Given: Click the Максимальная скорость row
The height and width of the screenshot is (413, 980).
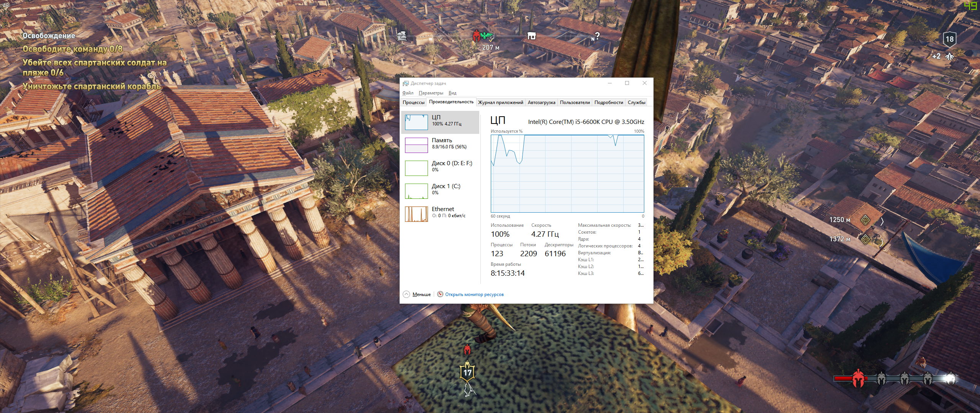Looking at the screenshot, I should tap(611, 225).
